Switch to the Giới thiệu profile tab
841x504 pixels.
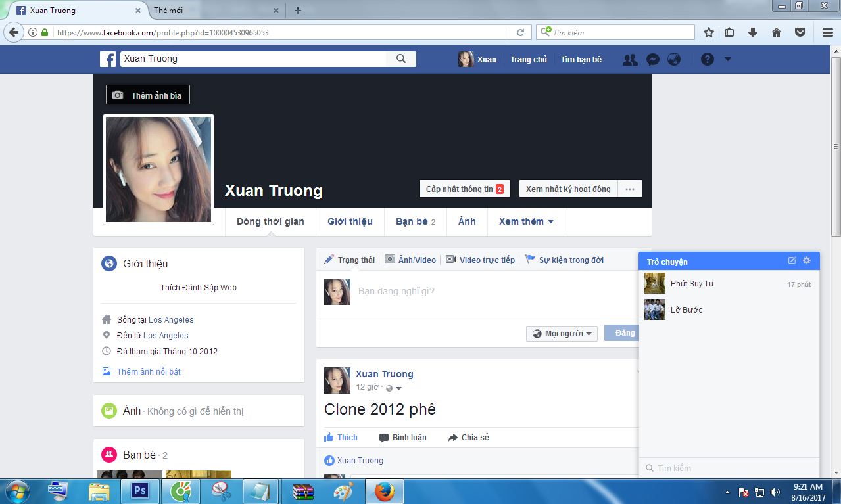pyautogui.click(x=350, y=221)
